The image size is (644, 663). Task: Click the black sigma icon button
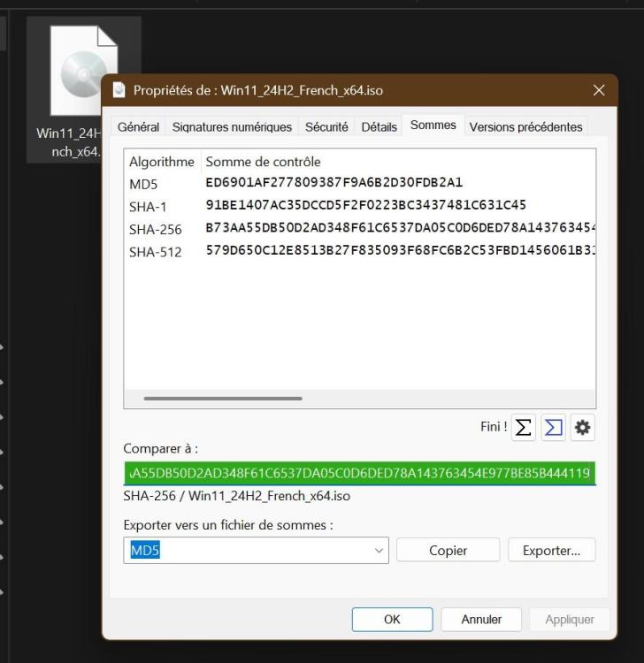click(x=525, y=428)
